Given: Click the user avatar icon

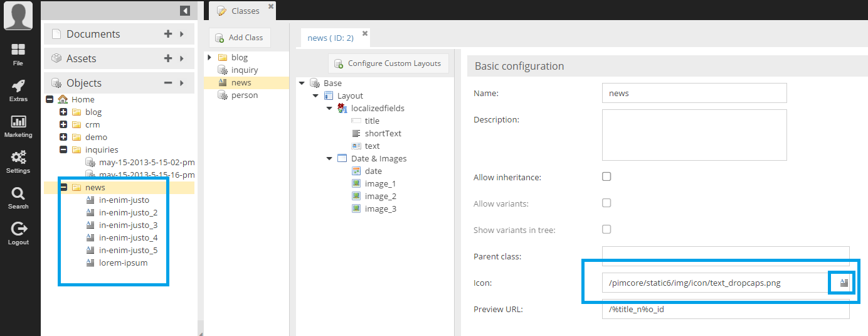Looking at the screenshot, I should (18, 16).
